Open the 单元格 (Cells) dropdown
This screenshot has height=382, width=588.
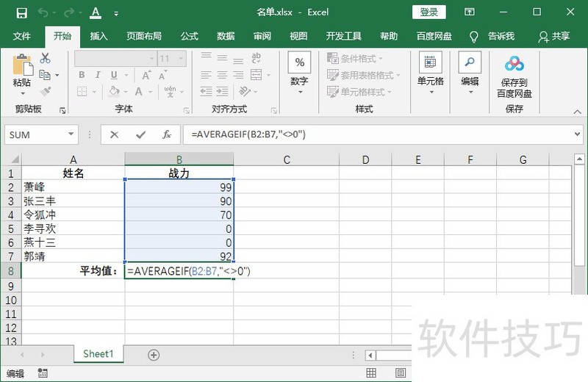(x=431, y=76)
